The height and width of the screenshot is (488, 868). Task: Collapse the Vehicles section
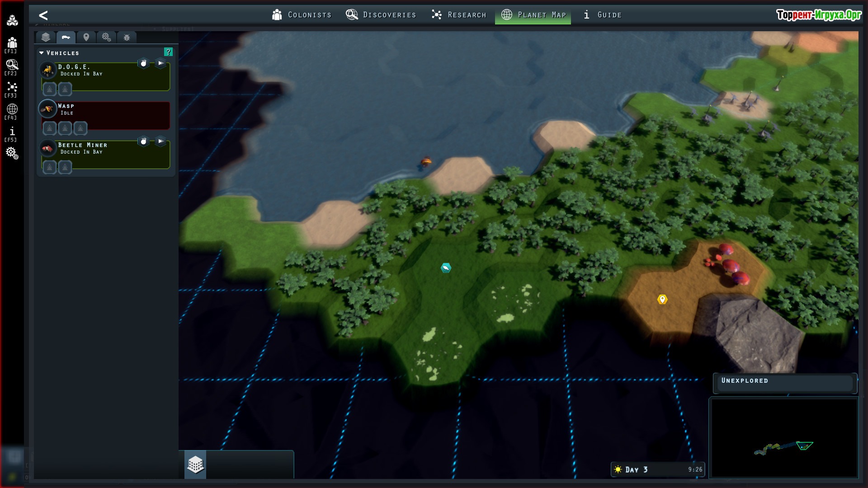(x=42, y=53)
